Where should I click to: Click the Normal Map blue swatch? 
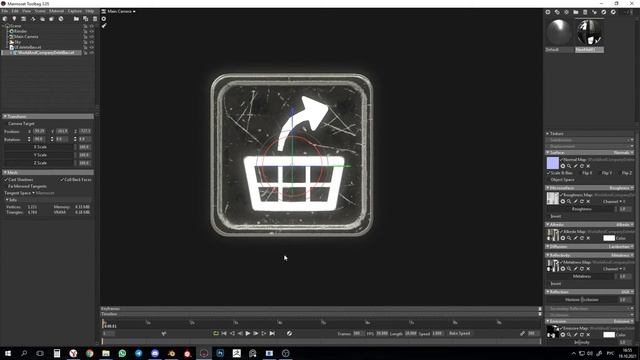point(553,163)
